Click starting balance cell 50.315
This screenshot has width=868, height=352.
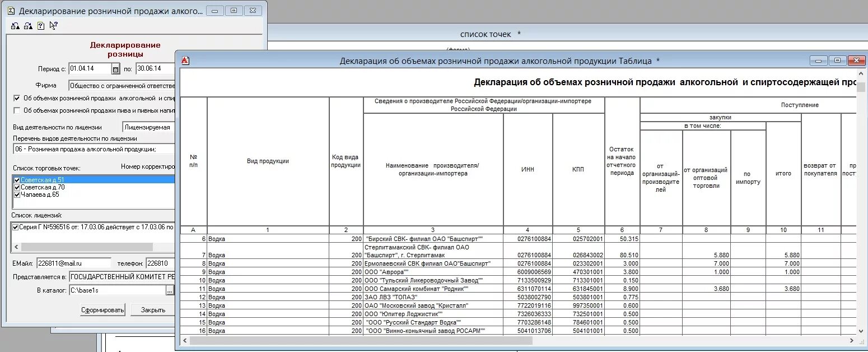[x=622, y=239]
